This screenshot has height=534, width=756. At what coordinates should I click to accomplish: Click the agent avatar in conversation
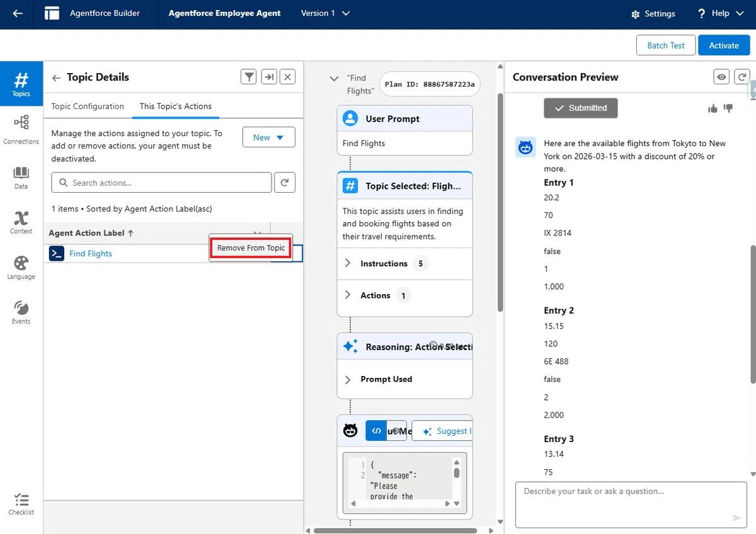pyautogui.click(x=525, y=147)
